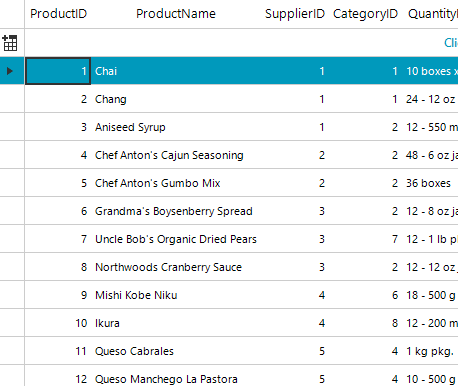Select Northwoods Cranberry Sauce cell

[x=176, y=267]
